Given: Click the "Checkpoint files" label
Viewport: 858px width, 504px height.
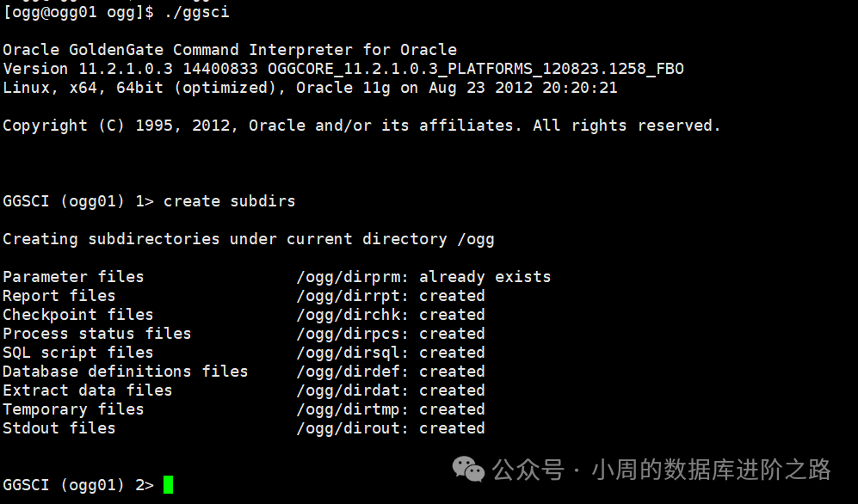Looking at the screenshot, I should (78, 315).
